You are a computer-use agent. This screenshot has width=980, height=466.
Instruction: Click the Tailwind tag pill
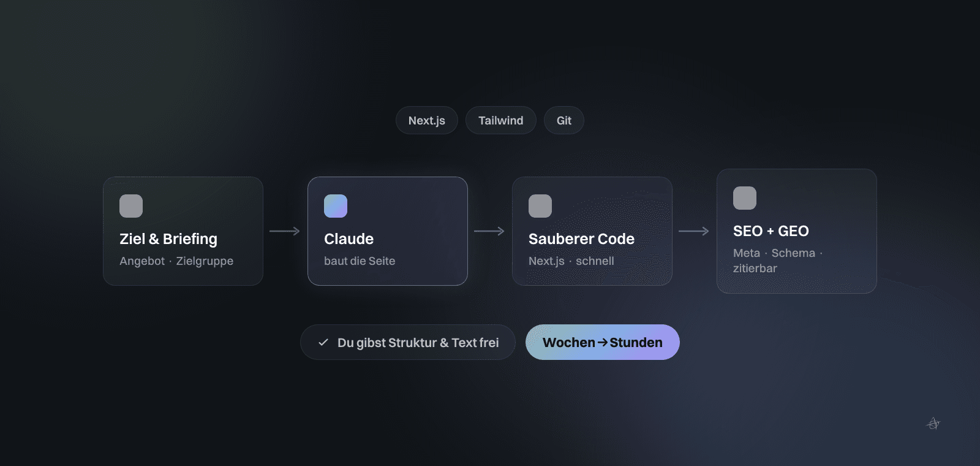click(x=501, y=120)
